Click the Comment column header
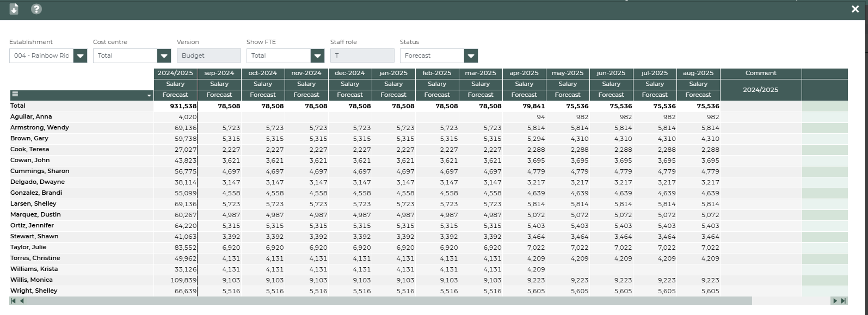The height and width of the screenshot is (315, 868). pyautogui.click(x=760, y=73)
